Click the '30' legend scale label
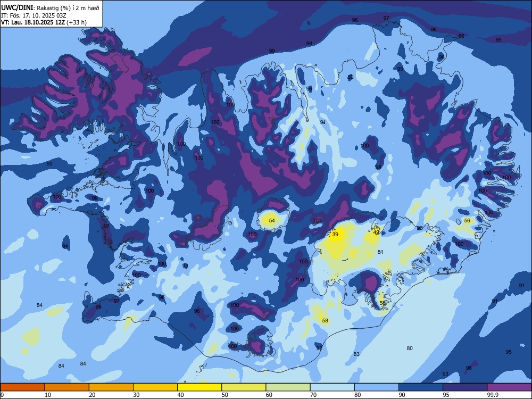The height and width of the screenshot is (399, 532). (136, 395)
